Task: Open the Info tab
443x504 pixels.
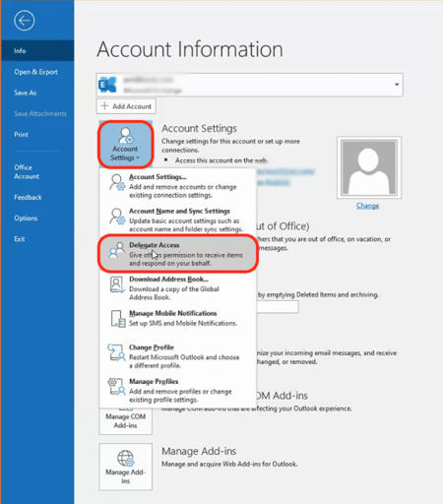Action: tap(37, 50)
